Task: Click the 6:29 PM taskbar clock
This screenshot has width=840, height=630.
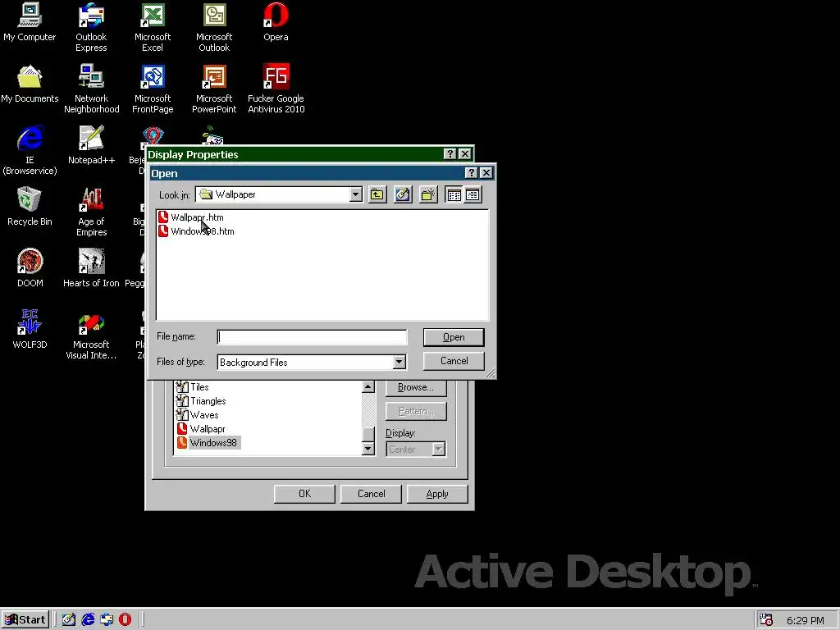Action: 806,620
